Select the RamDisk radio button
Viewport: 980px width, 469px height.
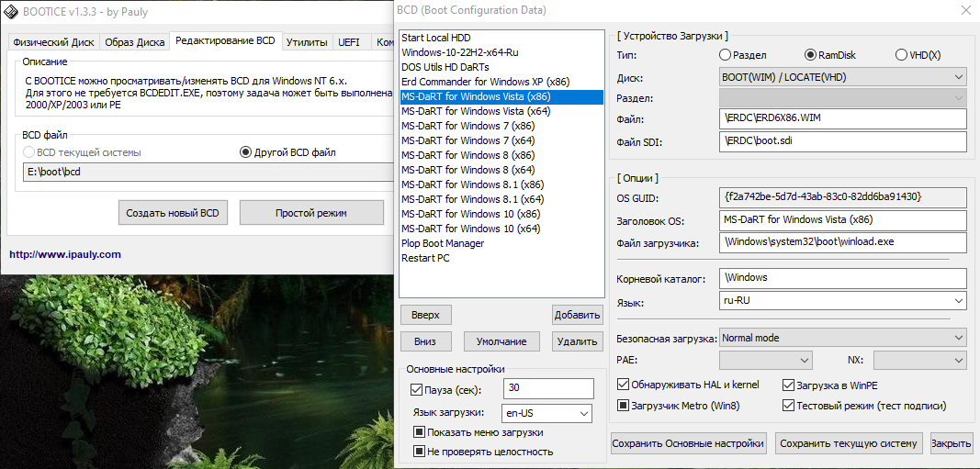click(810, 55)
